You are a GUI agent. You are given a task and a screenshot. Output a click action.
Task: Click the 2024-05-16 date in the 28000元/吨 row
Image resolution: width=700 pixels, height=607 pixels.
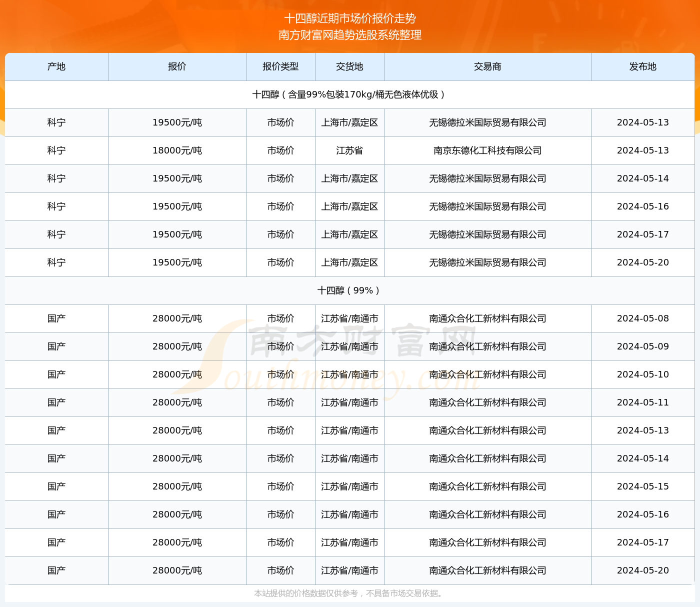pyautogui.click(x=643, y=514)
